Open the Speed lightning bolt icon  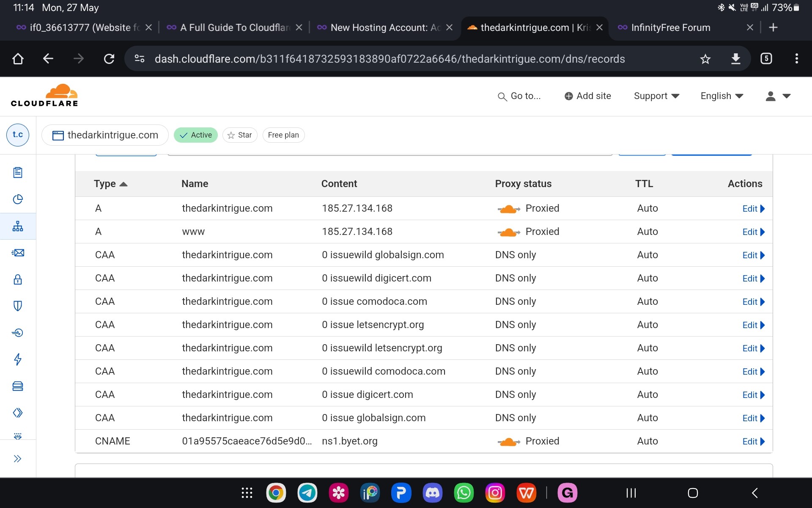18,359
